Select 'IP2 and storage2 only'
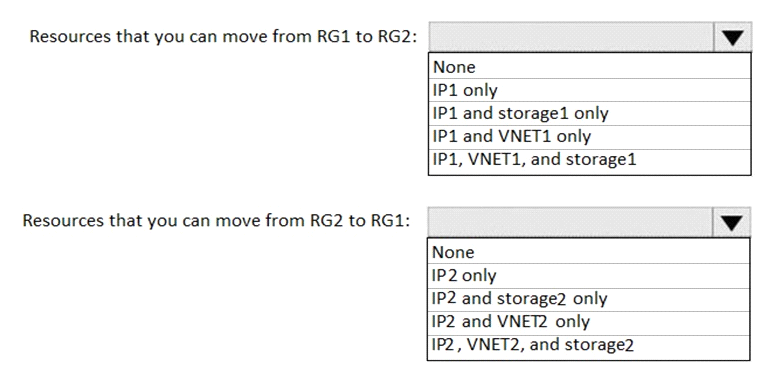757x365 pixels. point(589,299)
